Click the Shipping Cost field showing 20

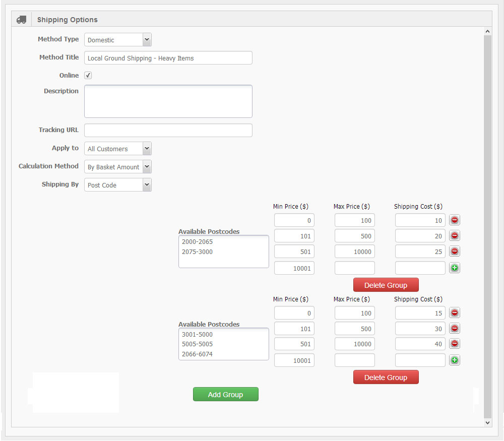[420, 235]
